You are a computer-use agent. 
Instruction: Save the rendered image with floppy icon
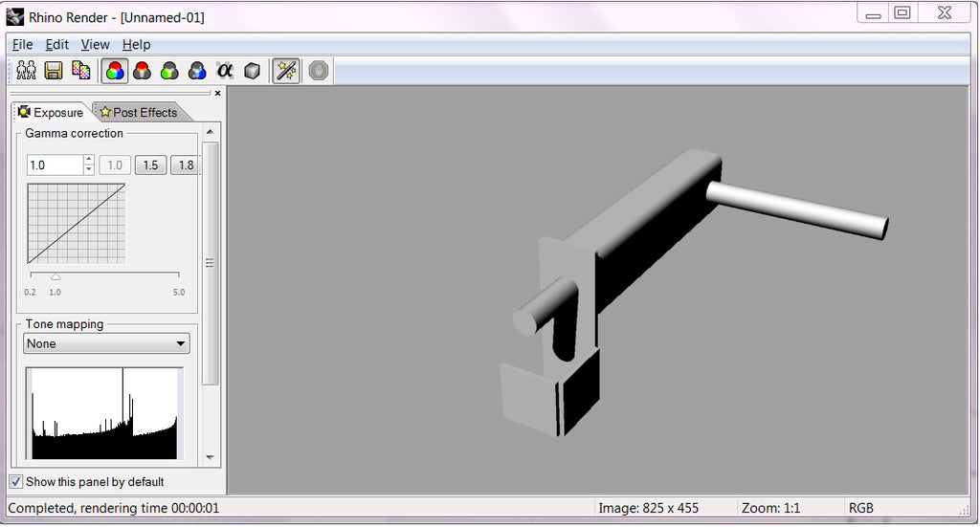click(x=54, y=71)
